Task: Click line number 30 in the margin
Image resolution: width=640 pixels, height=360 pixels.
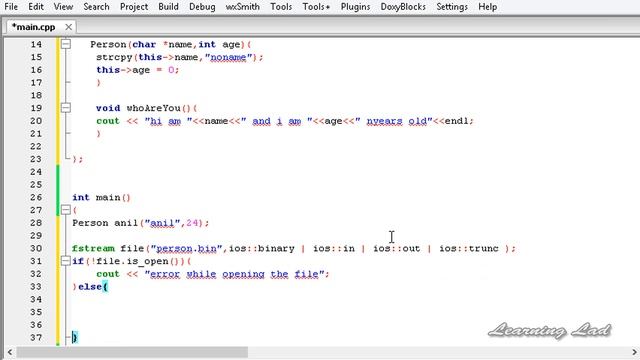Action: coord(36,248)
